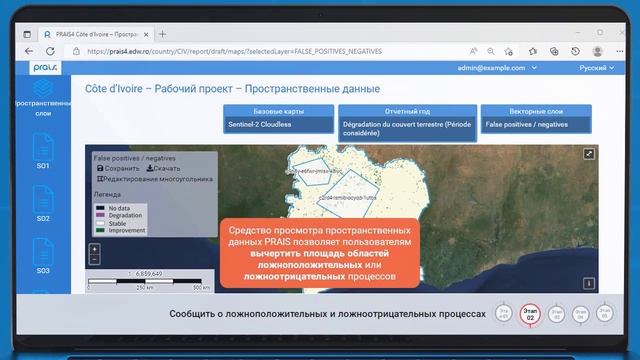
Task: Open a new browser tab
Action: tap(162, 34)
